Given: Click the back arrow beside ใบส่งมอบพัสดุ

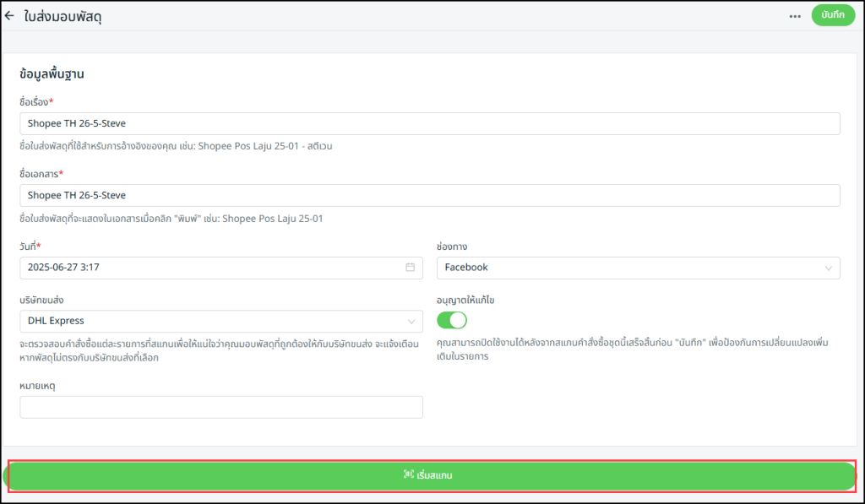Looking at the screenshot, I should click(x=10, y=16).
